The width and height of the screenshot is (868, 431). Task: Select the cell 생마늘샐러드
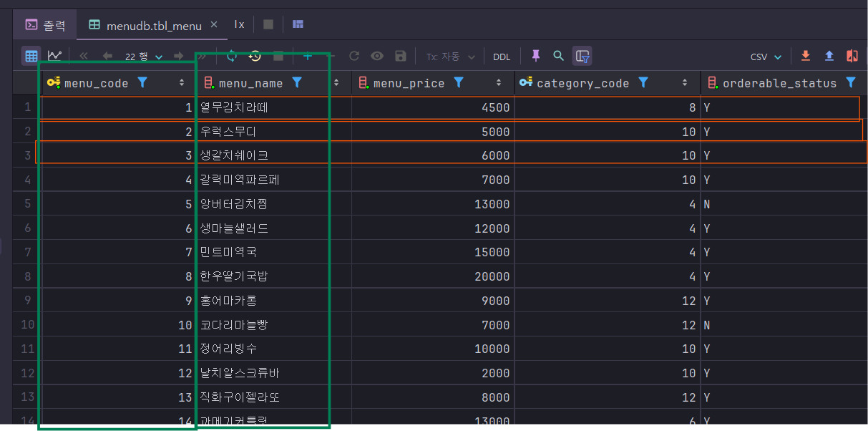[x=274, y=228]
